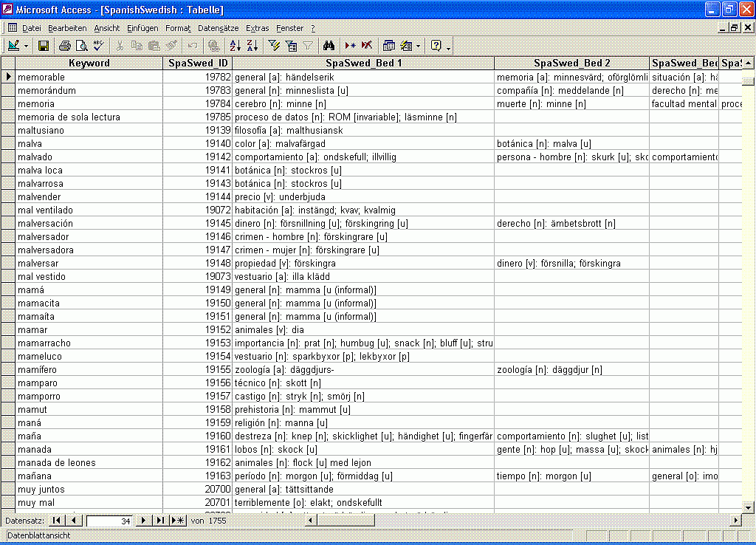Expand the View button dropdown arrow
The image size is (756, 545).
26,46
